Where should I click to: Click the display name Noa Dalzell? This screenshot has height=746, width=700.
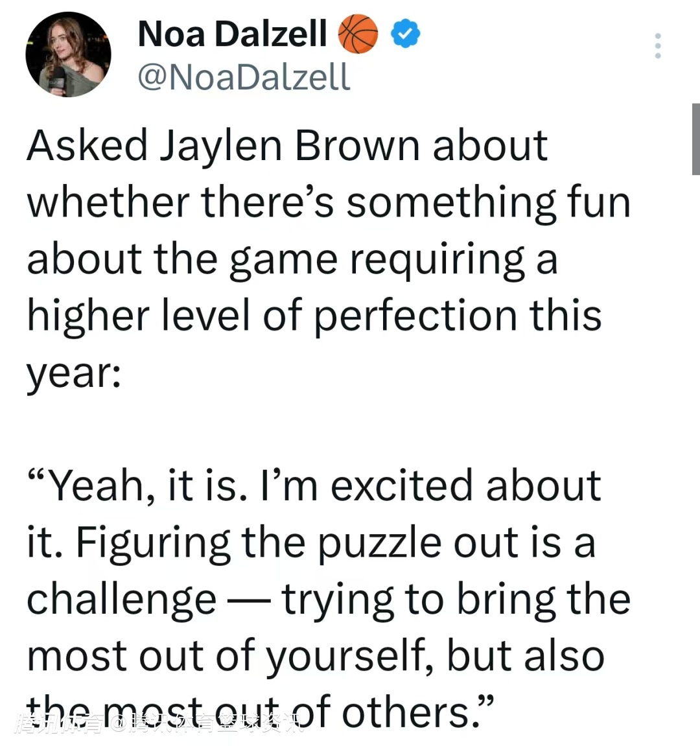pyautogui.click(x=232, y=34)
